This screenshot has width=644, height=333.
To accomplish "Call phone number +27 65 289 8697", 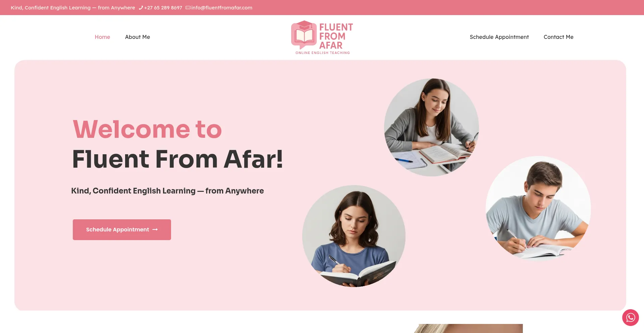I will point(163,8).
